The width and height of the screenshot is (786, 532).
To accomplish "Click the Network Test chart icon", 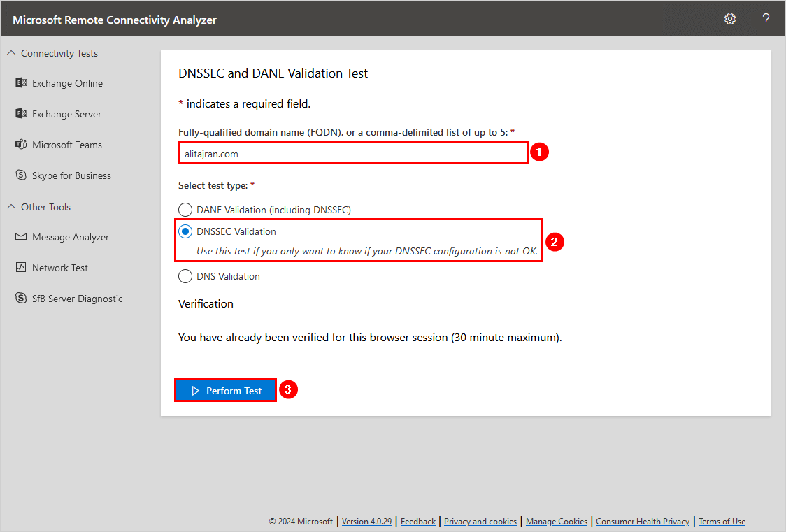I will coord(21,267).
